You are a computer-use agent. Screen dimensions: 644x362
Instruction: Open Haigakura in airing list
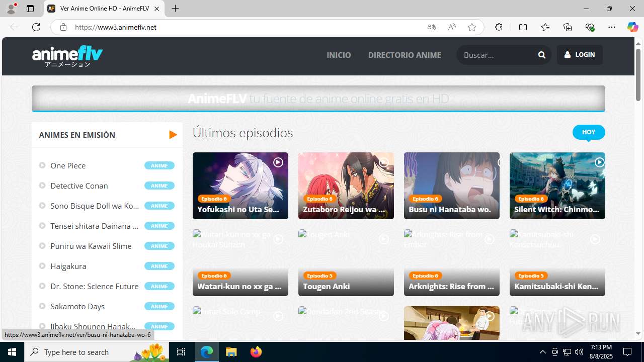pyautogui.click(x=68, y=266)
